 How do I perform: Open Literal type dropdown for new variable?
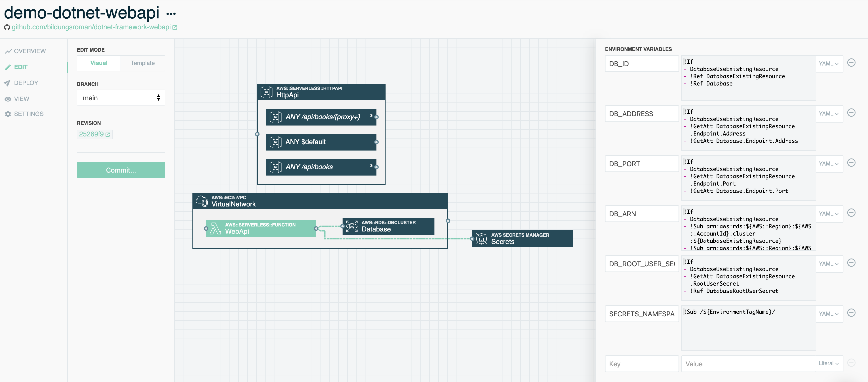829,364
